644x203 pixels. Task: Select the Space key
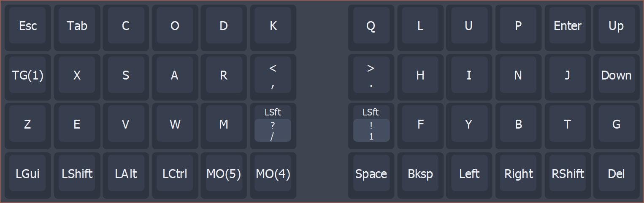(371, 174)
